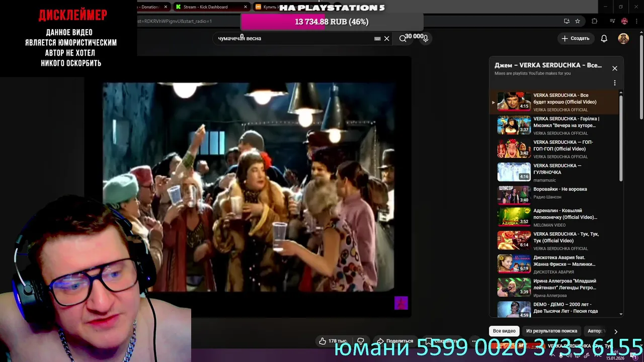The height and width of the screenshot is (362, 644).
Task: Click the install app icon in address bar
Action: [567, 21]
